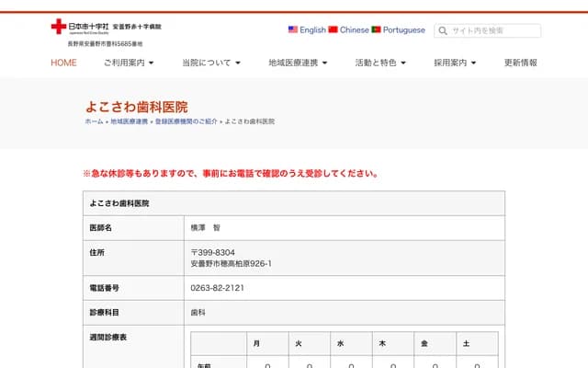This screenshot has height=368, width=588.
Task: Click the Portuguese flag icon
Action: 377,29
